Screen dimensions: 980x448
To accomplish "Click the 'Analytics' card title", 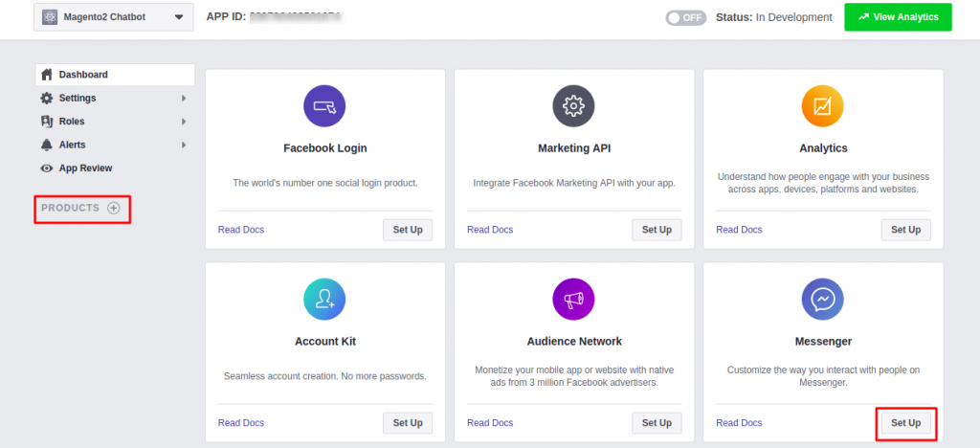I will tap(823, 148).
